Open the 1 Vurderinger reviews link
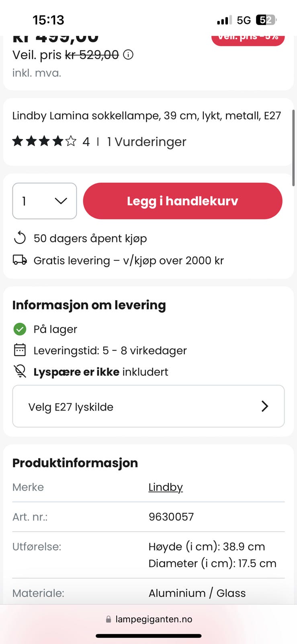Viewport: 297px width, 644px height. coord(147,142)
